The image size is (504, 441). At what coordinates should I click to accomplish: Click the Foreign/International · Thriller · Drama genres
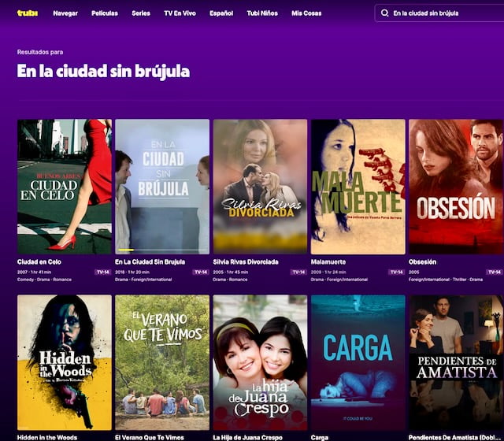(446, 280)
